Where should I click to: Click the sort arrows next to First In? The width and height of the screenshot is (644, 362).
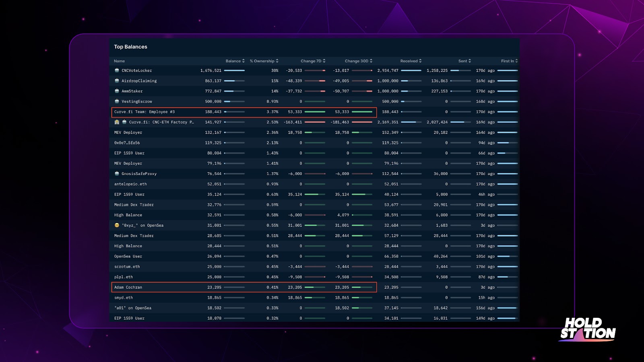click(x=516, y=61)
